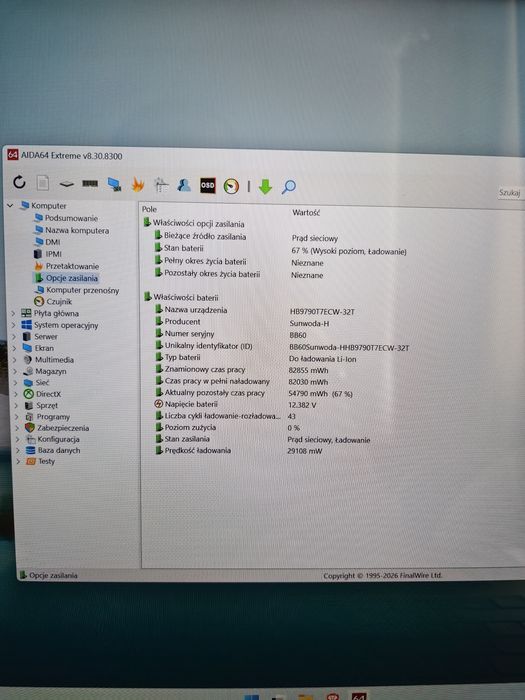Select the Baza danych tree item
Image resolution: width=525 pixels, height=700 pixels.
coord(53,450)
